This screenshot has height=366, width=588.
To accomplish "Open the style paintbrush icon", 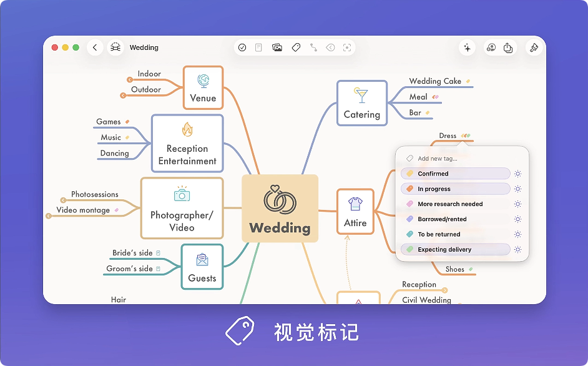I will pyautogui.click(x=534, y=47).
